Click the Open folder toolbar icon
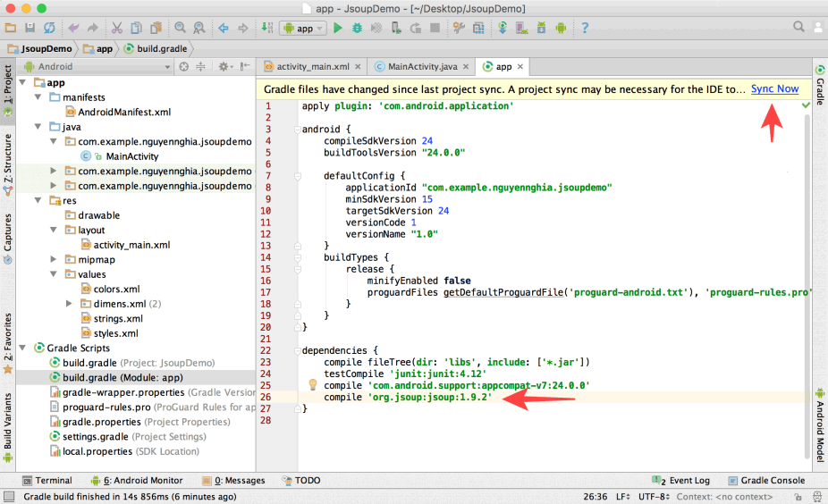 tap(11, 28)
